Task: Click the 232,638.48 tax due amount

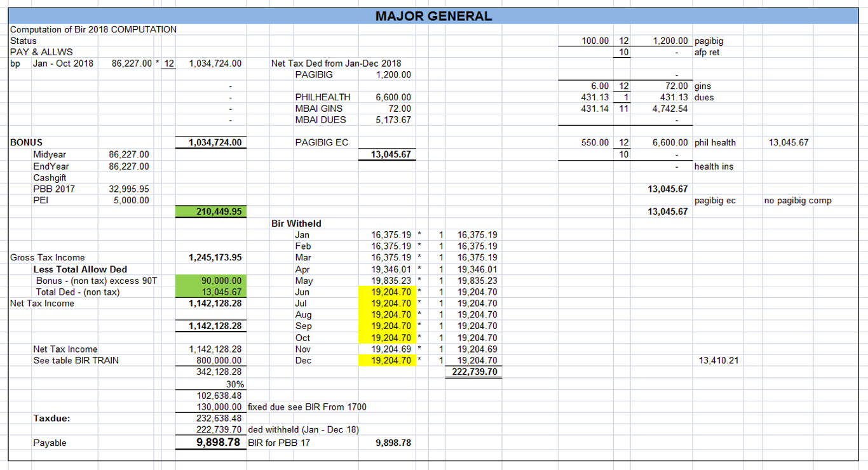Action: coord(219,419)
